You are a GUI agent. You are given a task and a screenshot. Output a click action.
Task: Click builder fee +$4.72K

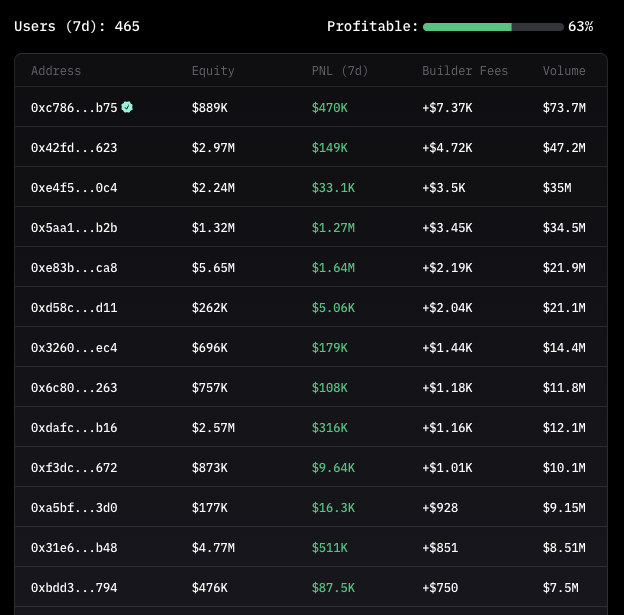tap(447, 148)
